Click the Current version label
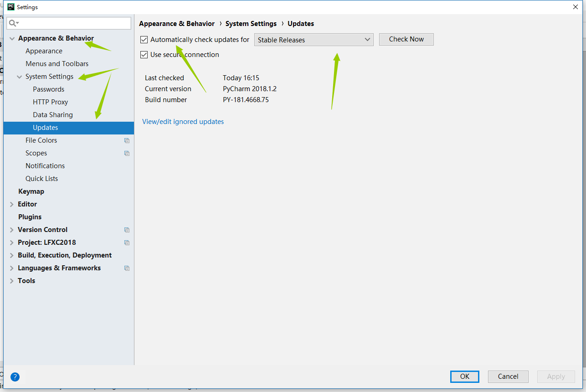 click(x=168, y=89)
